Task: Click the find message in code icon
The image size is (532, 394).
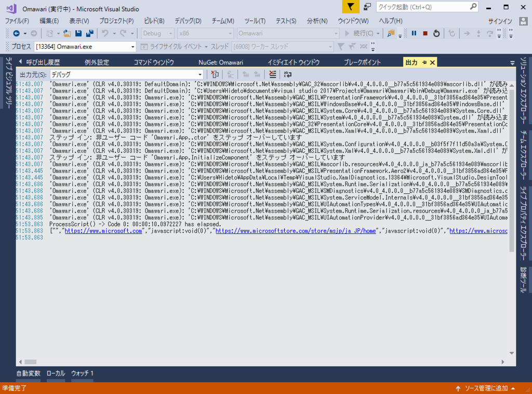Action: [x=215, y=74]
